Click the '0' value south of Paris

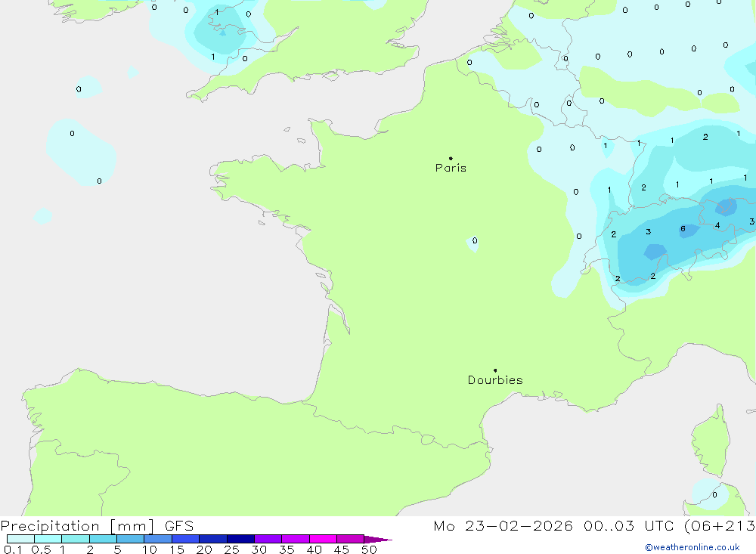pos(475,240)
